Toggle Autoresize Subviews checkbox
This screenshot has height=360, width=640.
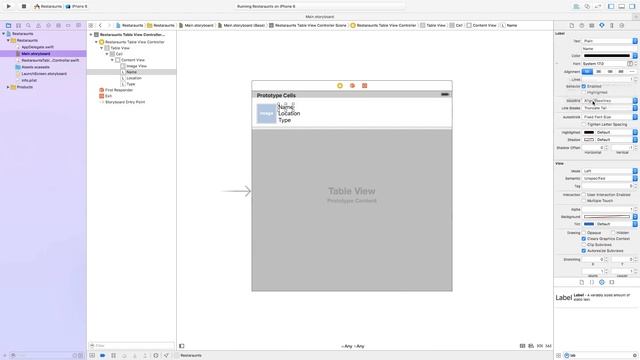coord(584,251)
